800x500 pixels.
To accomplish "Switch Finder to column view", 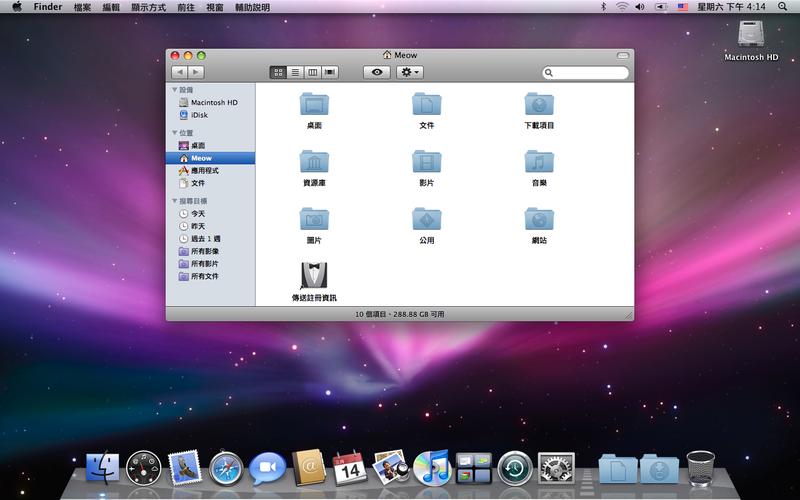I will pyautogui.click(x=313, y=72).
